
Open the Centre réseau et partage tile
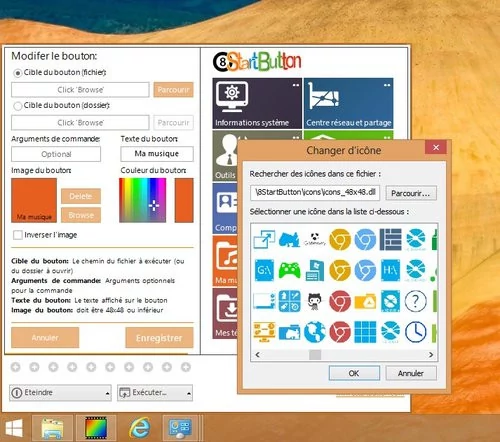(349, 103)
